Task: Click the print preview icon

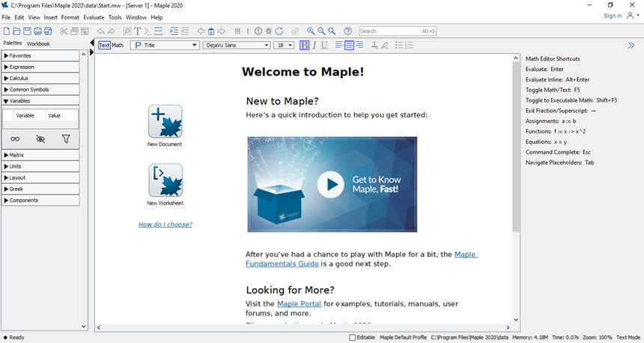Action: click(48, 31)
